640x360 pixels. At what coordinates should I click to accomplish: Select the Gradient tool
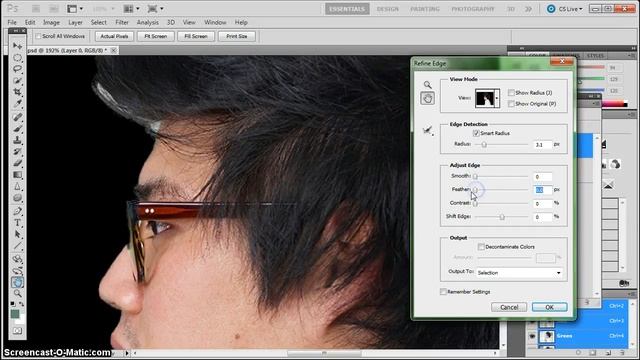coord(17,175)
